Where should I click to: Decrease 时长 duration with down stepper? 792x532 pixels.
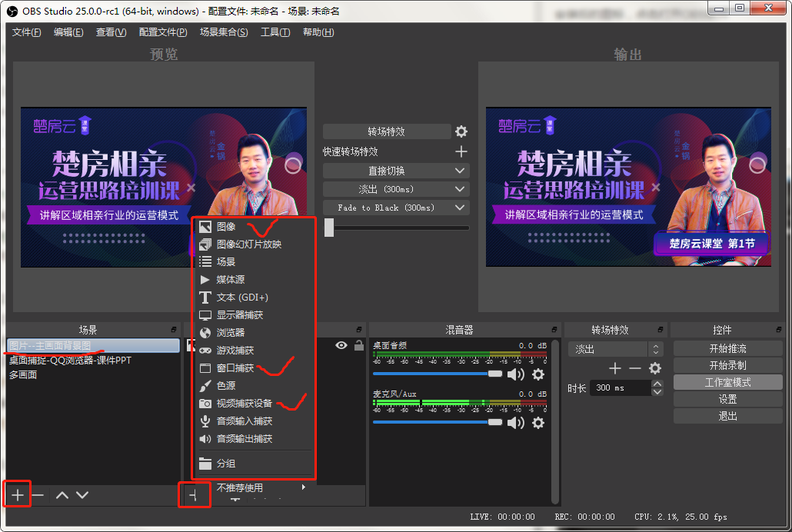657,391
